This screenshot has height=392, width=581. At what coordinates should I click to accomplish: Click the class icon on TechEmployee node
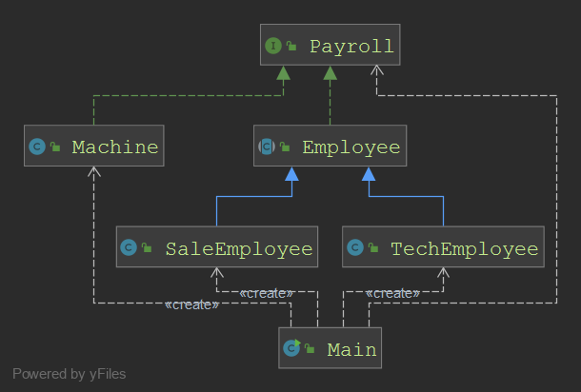(x=355, y=247)
